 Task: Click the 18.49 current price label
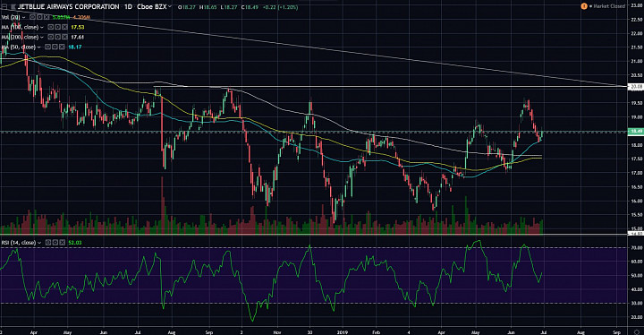click(x=636, y=132)
